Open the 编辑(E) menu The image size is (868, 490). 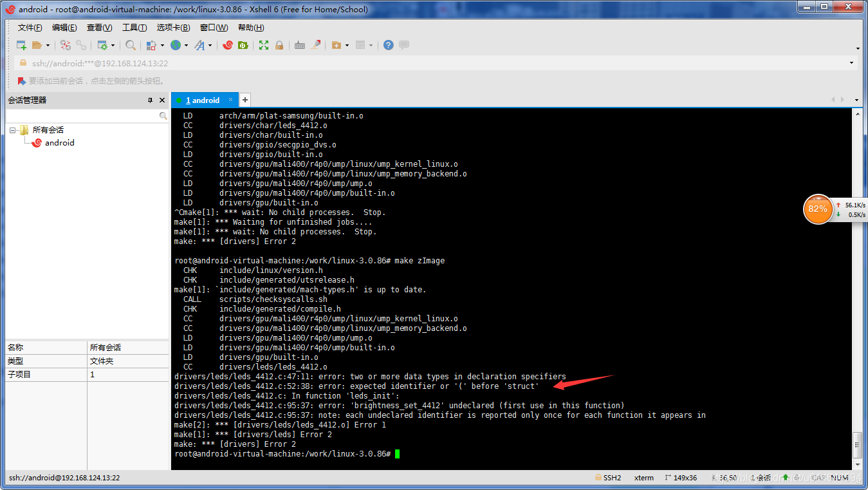tap(64, 28)
